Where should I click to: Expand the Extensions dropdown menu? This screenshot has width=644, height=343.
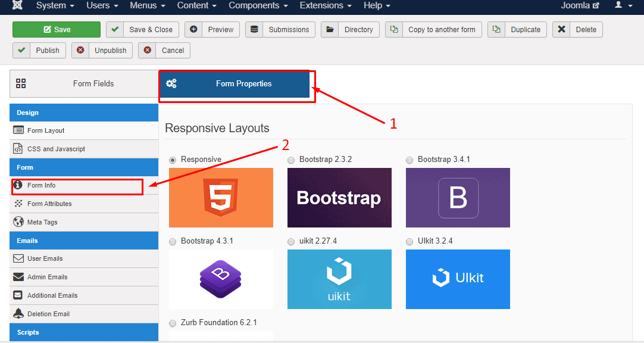click(x=326, y=5)
